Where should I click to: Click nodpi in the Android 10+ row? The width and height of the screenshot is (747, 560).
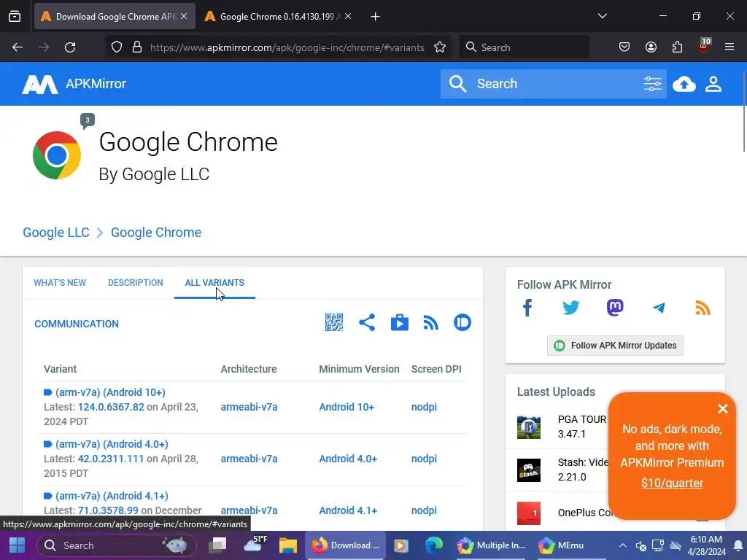424,407
